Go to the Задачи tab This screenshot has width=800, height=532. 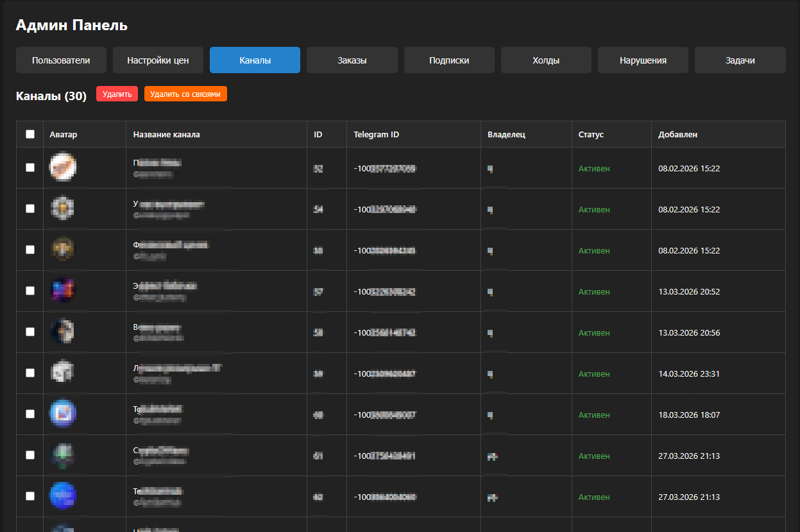740,60
